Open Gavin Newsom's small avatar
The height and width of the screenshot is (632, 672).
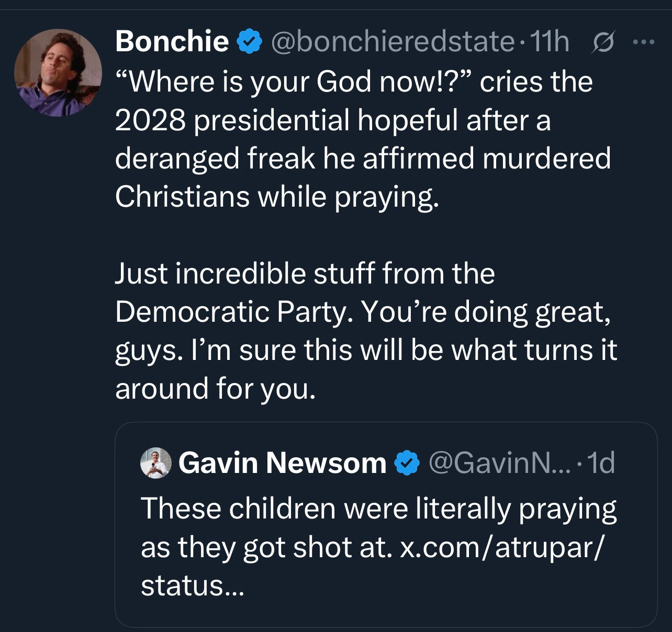pyautogui.click(x=156, y=463)
